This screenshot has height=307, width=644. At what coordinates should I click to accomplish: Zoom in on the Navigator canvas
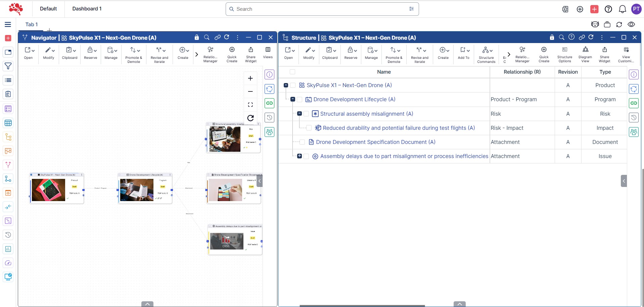(250, 78)
